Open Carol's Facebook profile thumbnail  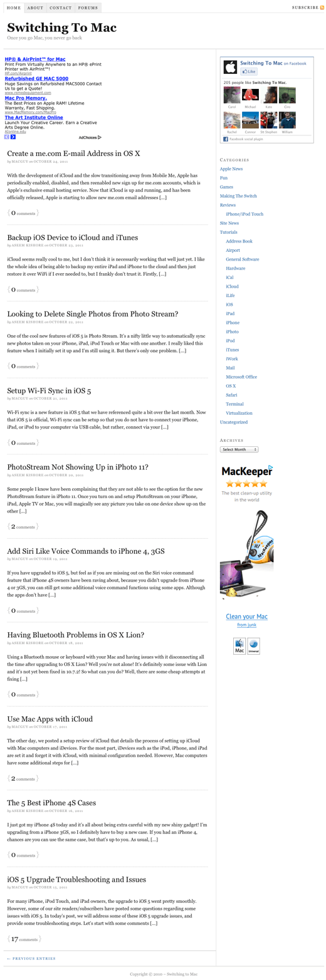(232, 95)
